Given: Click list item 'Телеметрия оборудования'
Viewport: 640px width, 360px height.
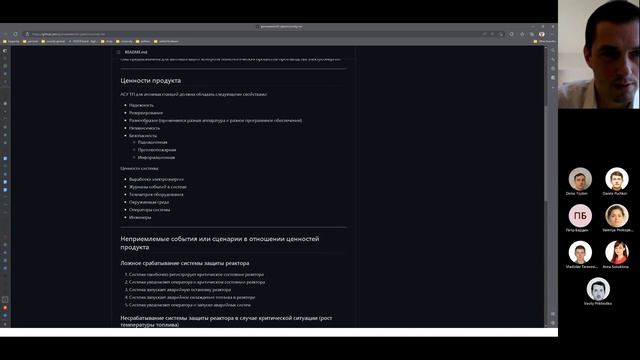Looking at the screenshot, I should tap(156, 195).
